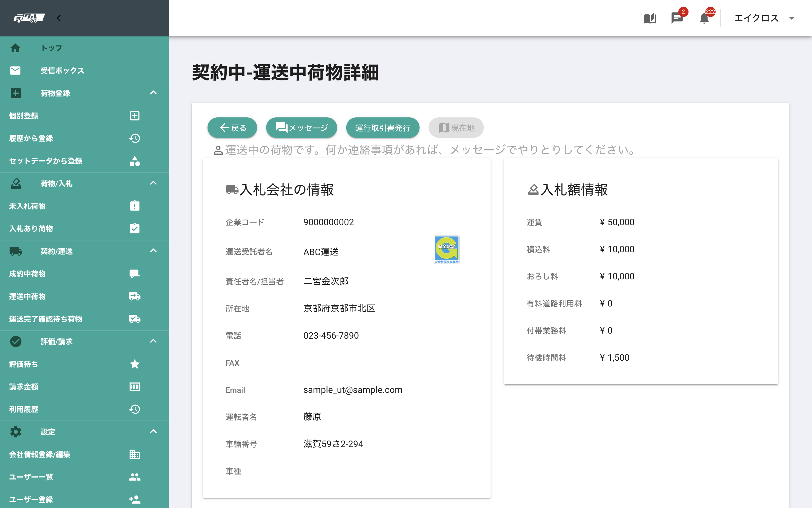Click the 現在地 map button
The height and width of the screenshot is (508, 812).
coord(456,128)
